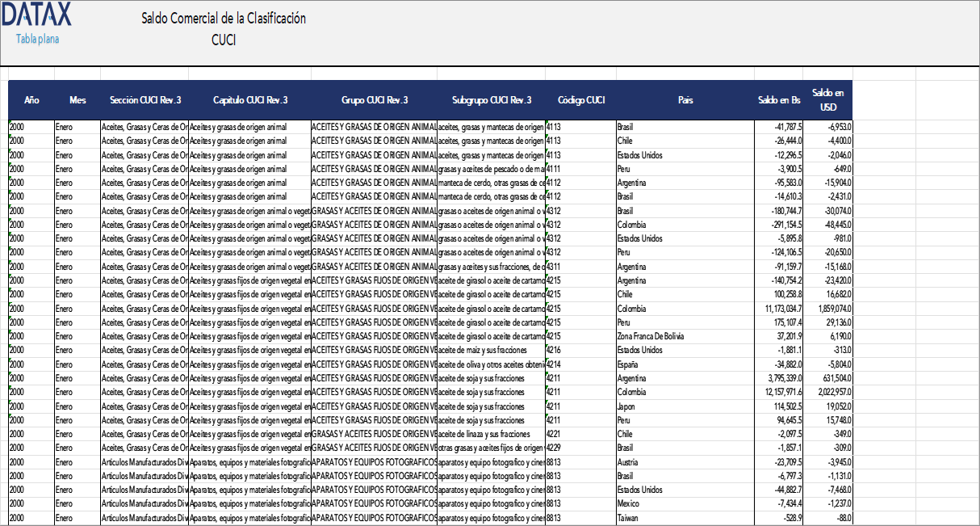The image size is (980, 526).
Task: Click the Saldo en Bs header
Action: pyautogui.click(x=779, y=100)
